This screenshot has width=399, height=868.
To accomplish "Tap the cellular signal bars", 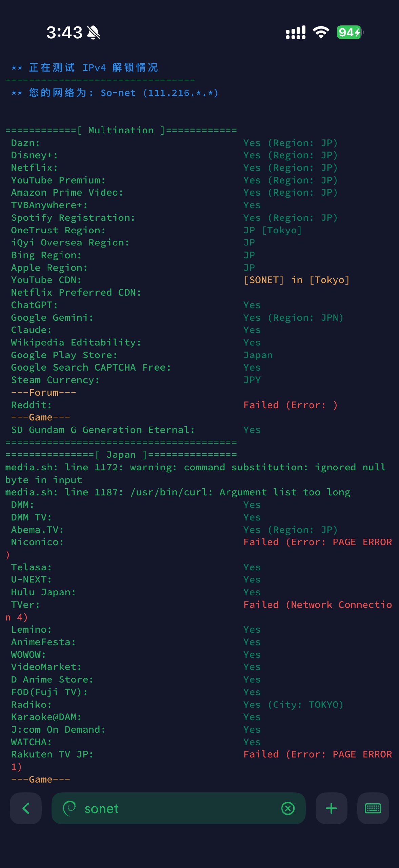I will [x=296, y=33].
